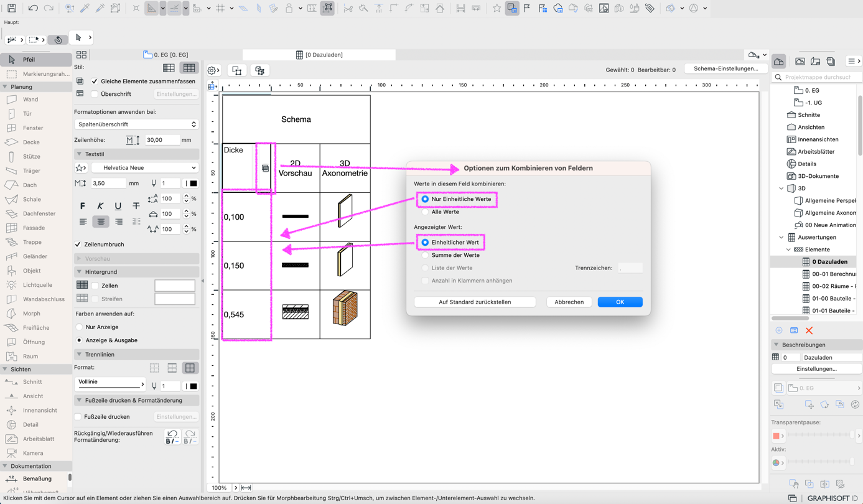Click the Redo arrow in the toolbar

coord(49,8)
